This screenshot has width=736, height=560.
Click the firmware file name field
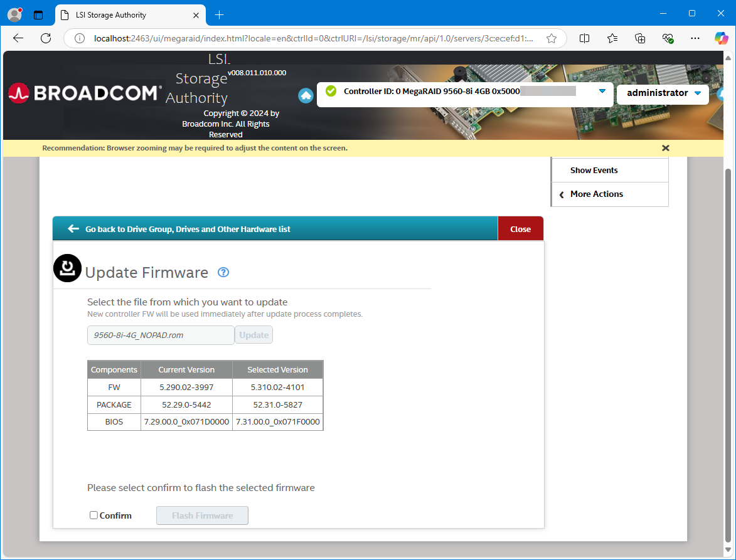click(161, 335)
